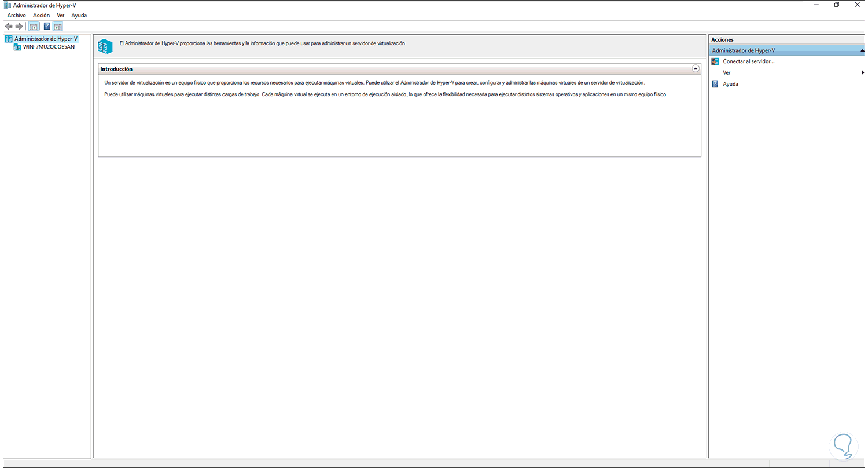868x468 pixels.
Task: Toggle the show/hide action pane toolbar icon
Action: [x=58, y=26]
